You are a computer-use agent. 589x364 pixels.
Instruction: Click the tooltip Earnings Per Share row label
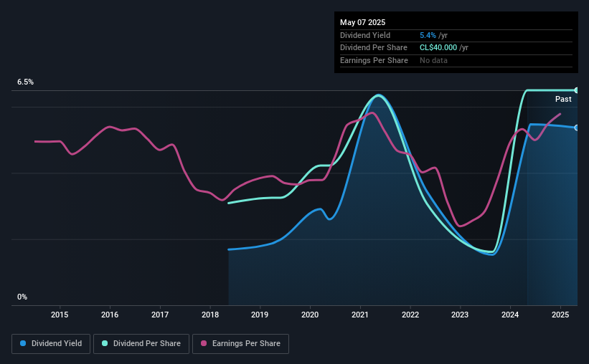[374, 60]
